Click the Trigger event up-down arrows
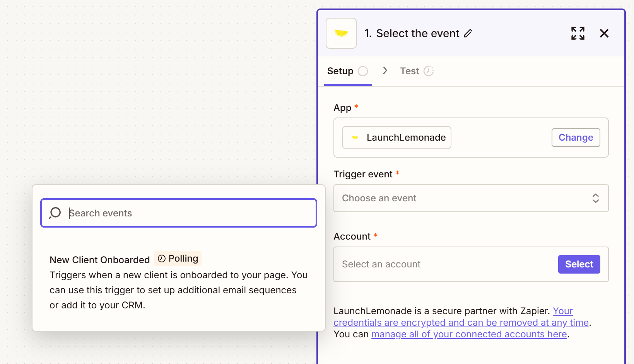The height and width of the screenshot is (364, 634). 596,198
